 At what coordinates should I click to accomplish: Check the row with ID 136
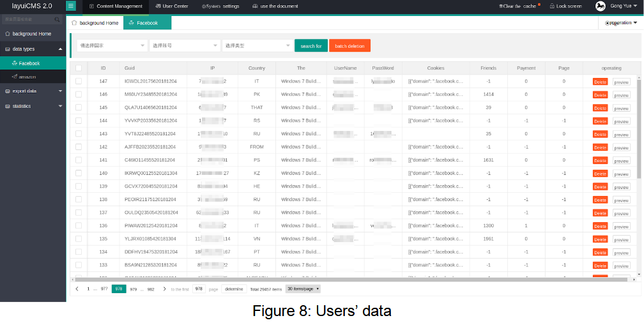tap(79, 225)
